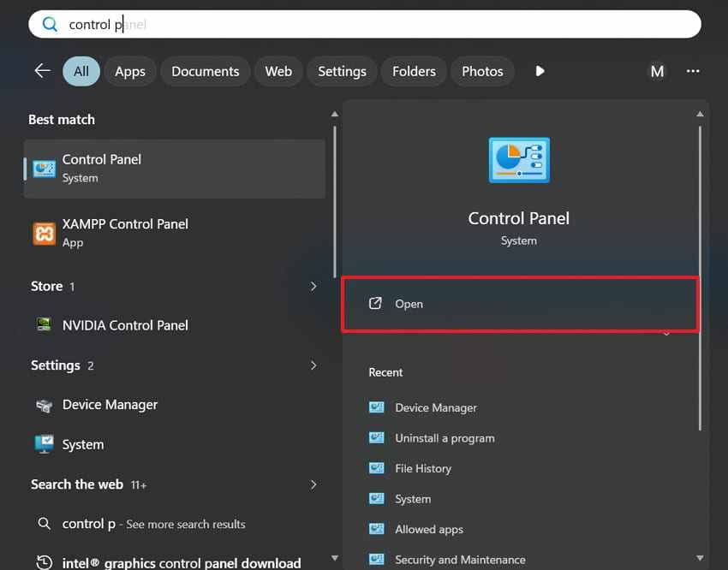Open the three-dot more options menu
Image resolution: width=728 pixels, height=570 pixels.
tap(693, 71)
